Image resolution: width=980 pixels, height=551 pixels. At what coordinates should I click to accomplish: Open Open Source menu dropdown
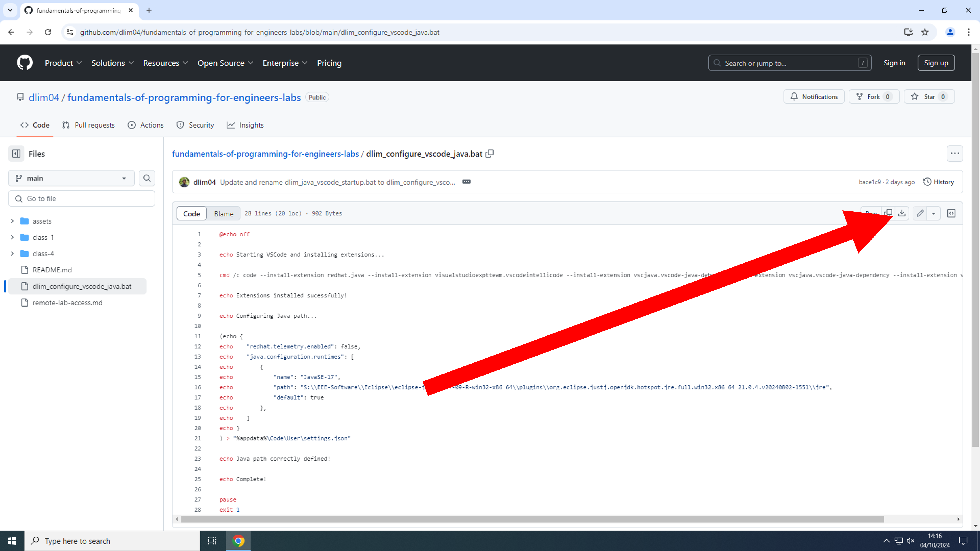tap(225, 63)
